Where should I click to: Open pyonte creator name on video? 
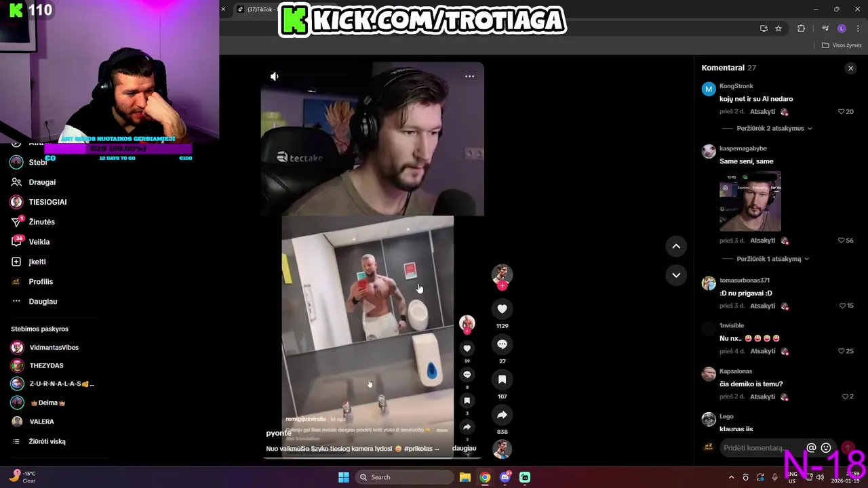click(x=279, y=433)
